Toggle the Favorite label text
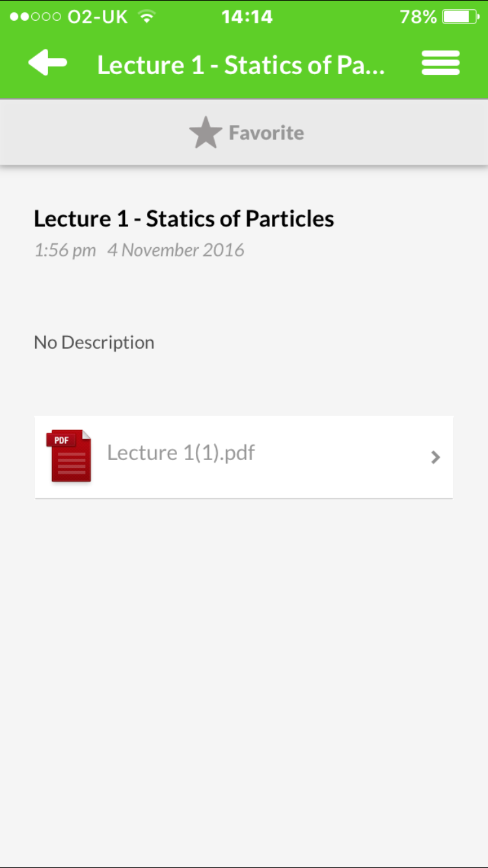The image size is (488, 868). (266, 133)
